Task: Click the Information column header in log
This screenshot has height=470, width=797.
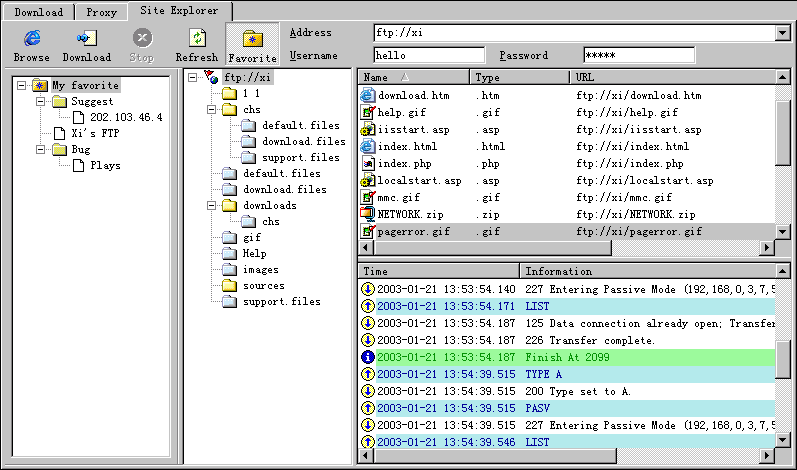Action: (648, 271)
